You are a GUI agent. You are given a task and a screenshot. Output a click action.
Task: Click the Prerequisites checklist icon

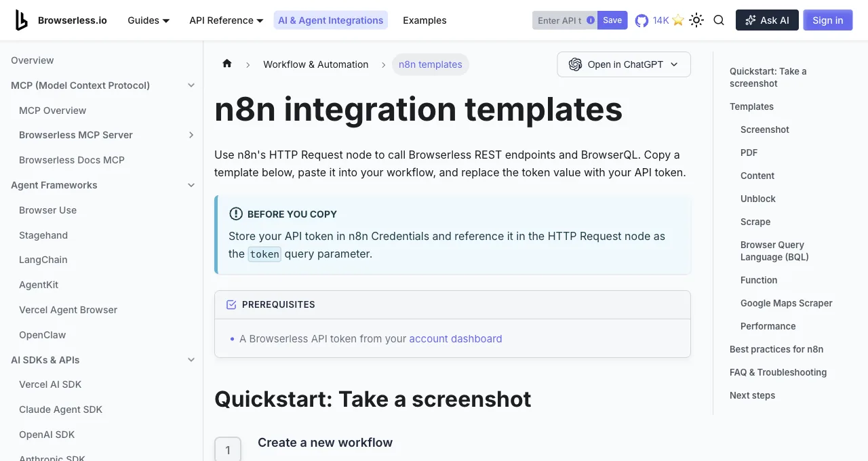pos(231,304)
